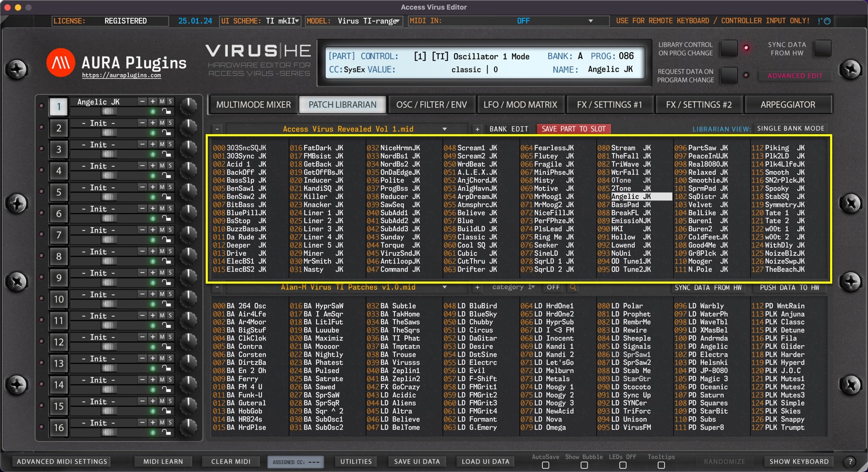Tick the Show Bubble checkbox
Image resolution: width=868 pixels, height=472 pixels.
click(584, 465)
